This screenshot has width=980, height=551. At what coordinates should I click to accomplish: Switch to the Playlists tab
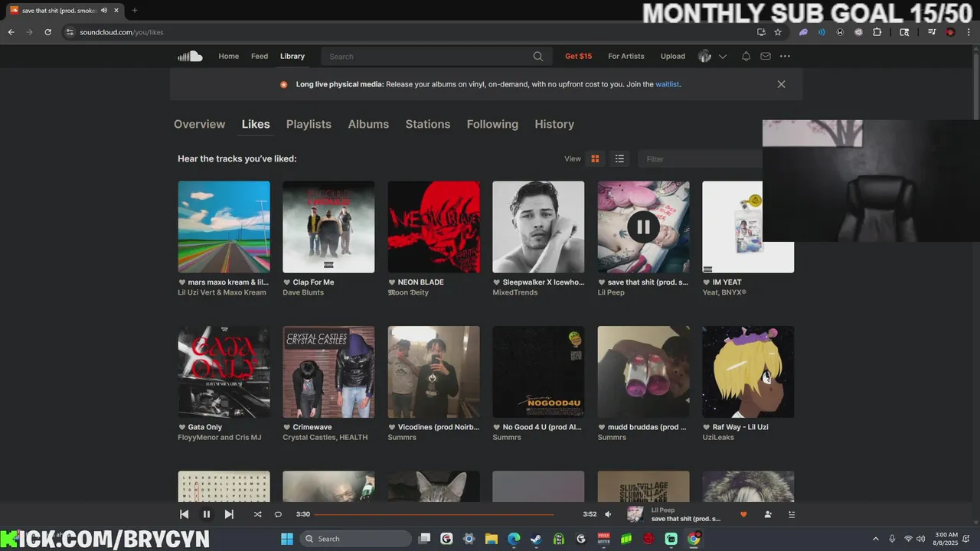click(309, 124)
